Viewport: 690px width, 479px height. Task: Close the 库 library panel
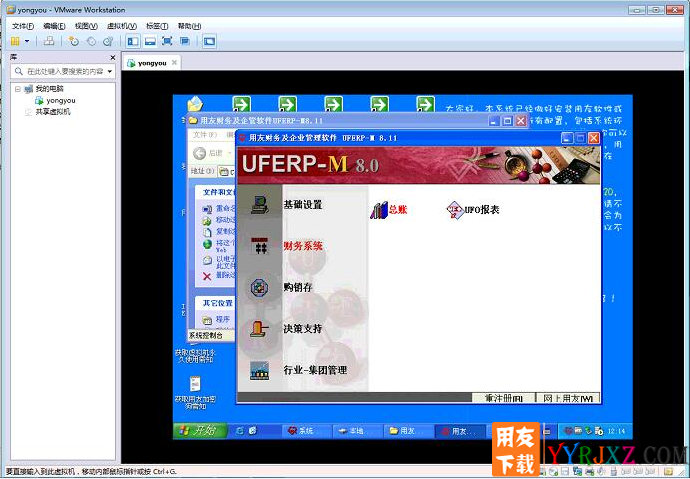pyautogui.click(x=113, y=58)
